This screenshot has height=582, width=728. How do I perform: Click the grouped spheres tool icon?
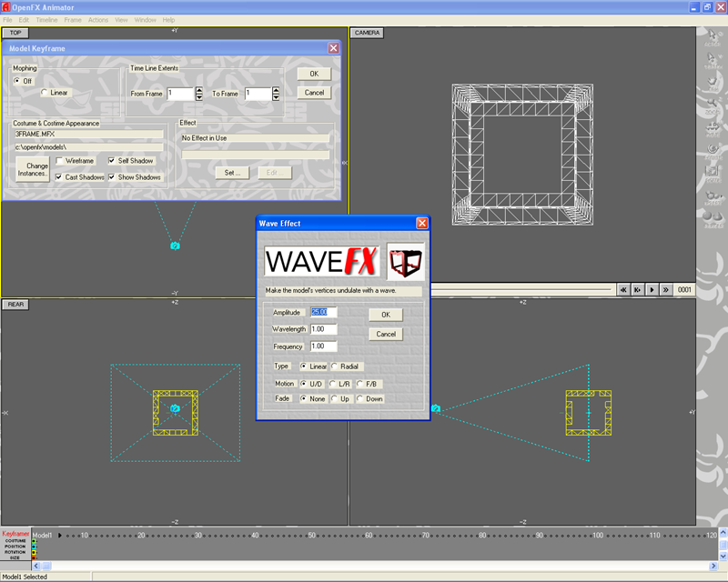pos(713,196)
